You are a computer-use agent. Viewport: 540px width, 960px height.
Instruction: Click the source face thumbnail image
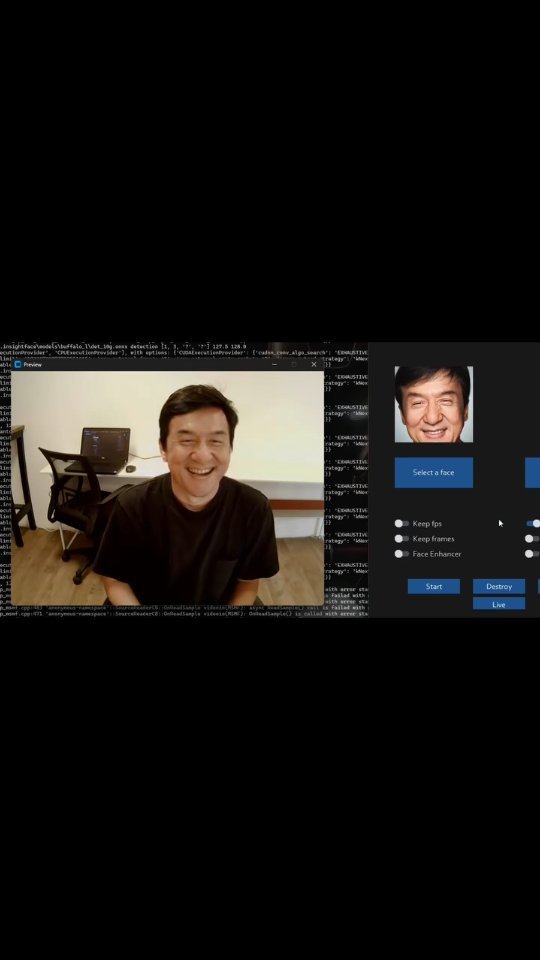tap(433, 404)
